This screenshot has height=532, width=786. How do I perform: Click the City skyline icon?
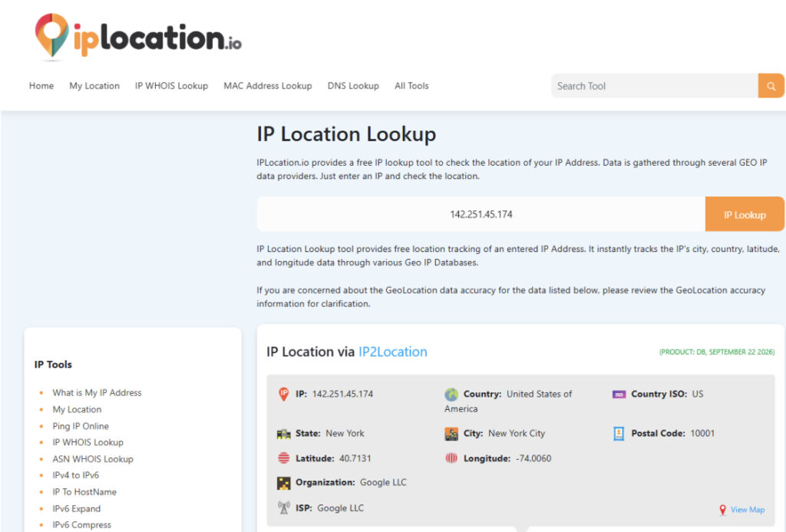pos(451,434)
